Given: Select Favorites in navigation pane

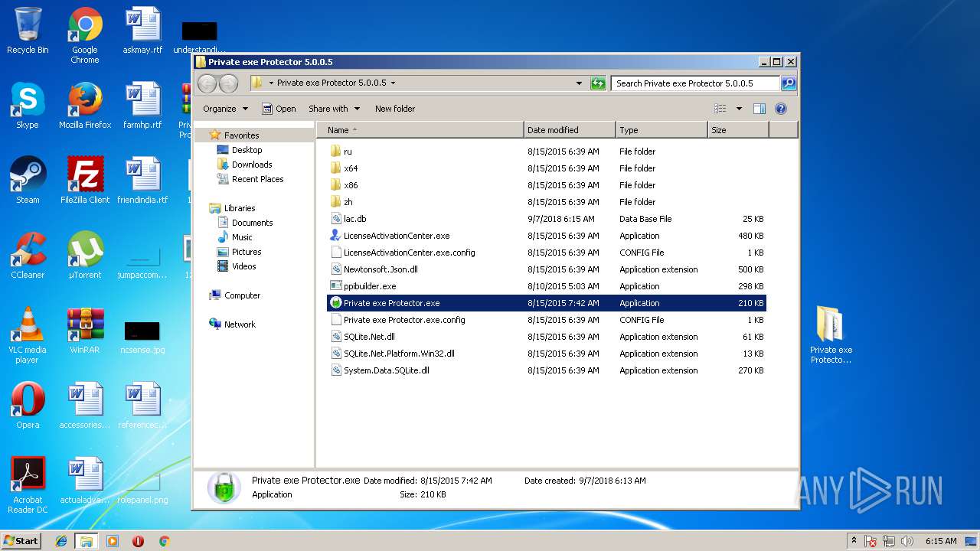Looking at the screenshot, I should point(241,135).
